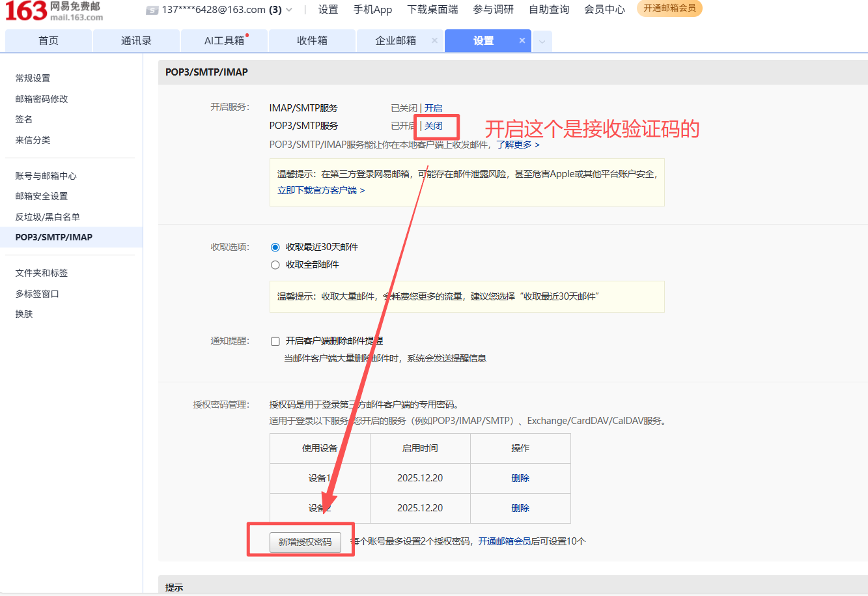Viewport: 868px width, 596px height.
Task: Switch to the 通讯录 tab
Action: [136, 40]
